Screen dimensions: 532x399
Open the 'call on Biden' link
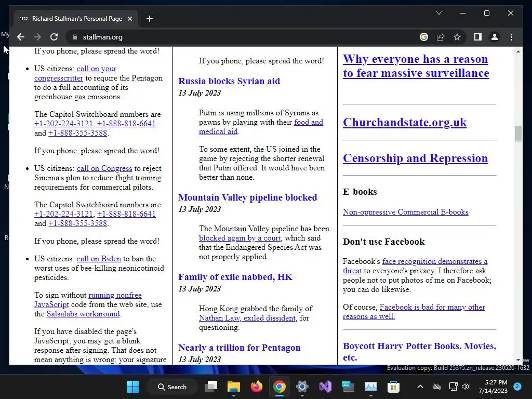(99, 259)
